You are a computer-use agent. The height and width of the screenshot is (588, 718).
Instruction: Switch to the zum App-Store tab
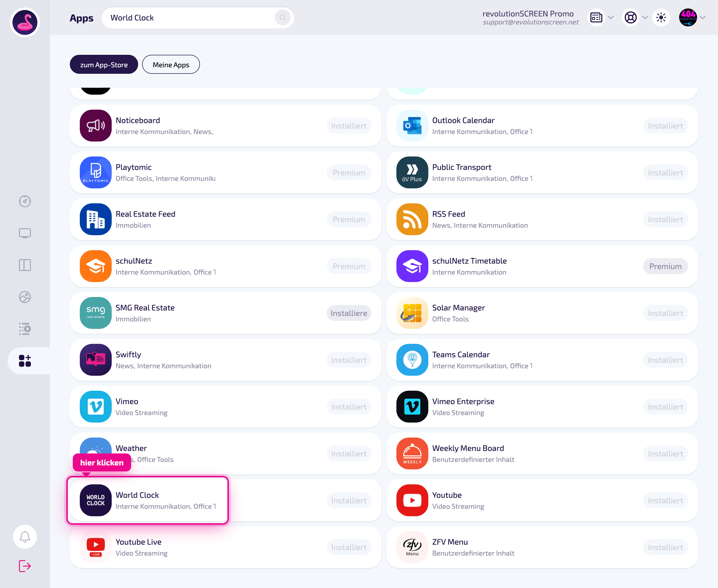click(104, 64)
